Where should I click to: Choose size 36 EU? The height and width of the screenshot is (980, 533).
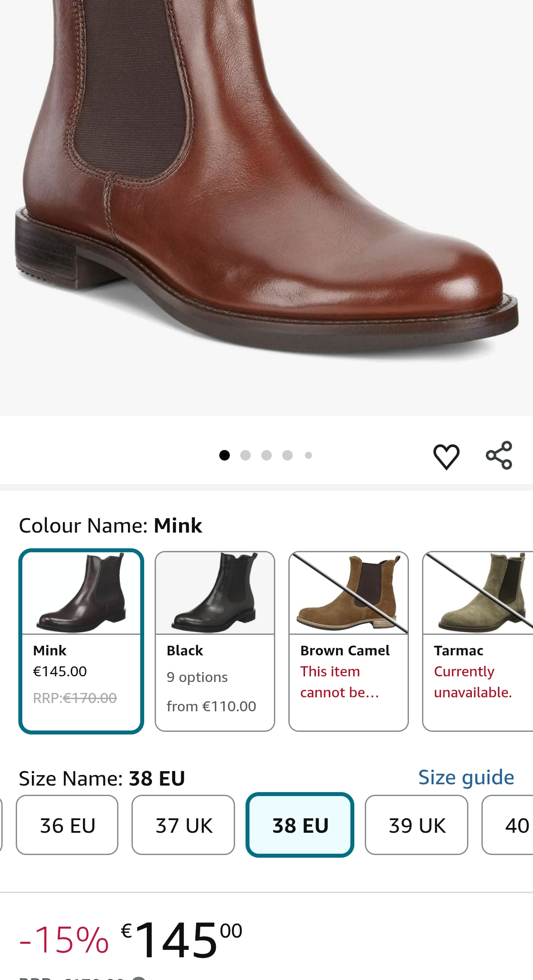pos(67,825)
